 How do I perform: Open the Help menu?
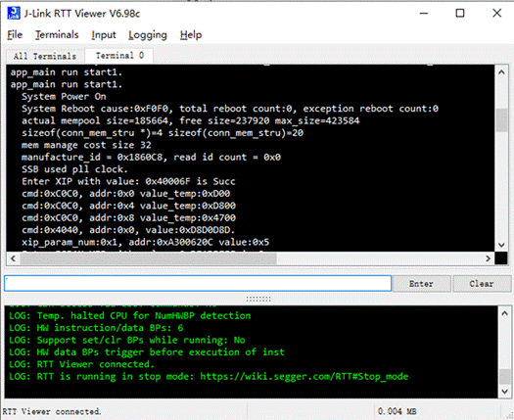191,34
